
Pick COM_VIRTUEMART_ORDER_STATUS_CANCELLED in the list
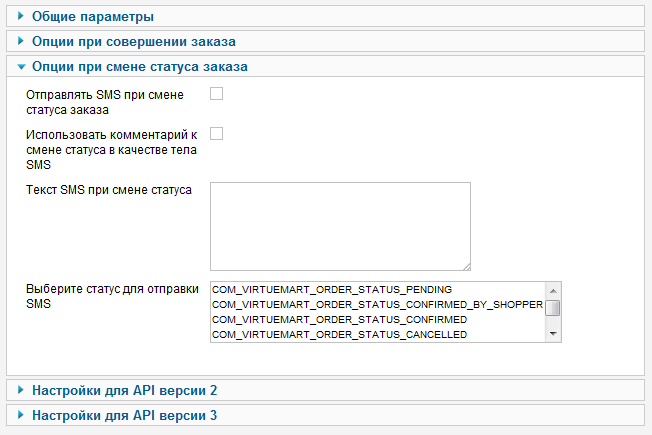click(339, 334)
